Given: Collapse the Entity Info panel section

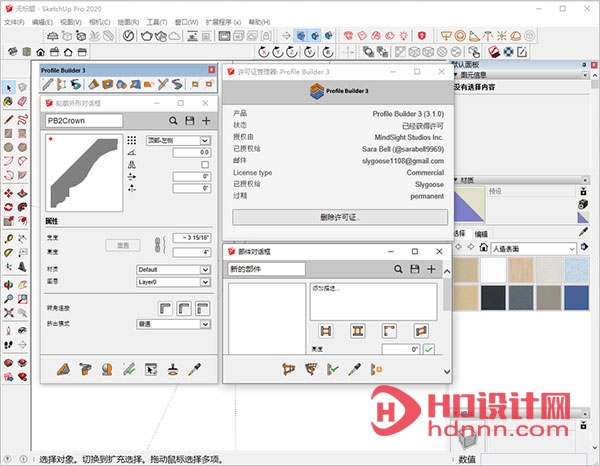Looking at the screenshot, I should point(456,75).
